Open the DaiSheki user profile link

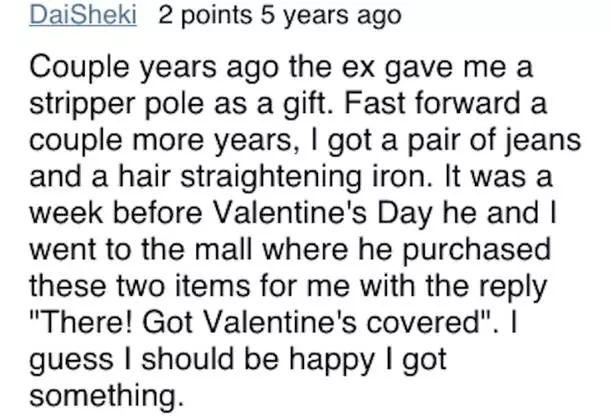click(83, 16)
